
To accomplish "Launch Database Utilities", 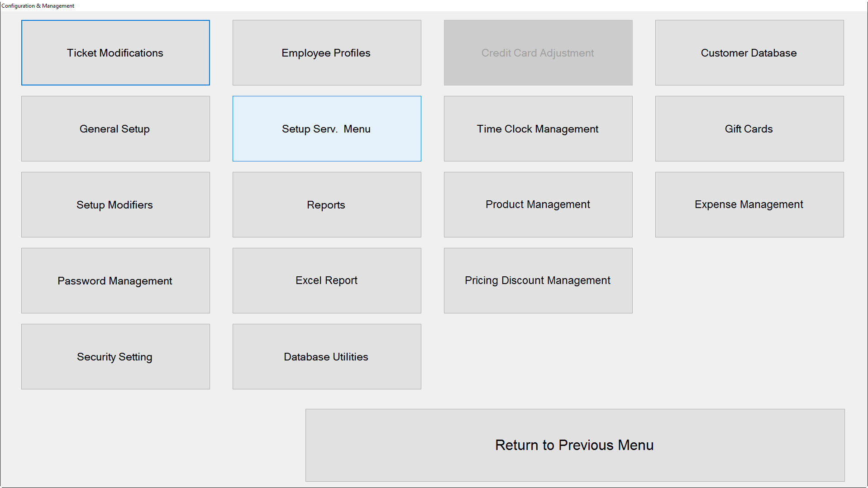I will click(326, 356).
